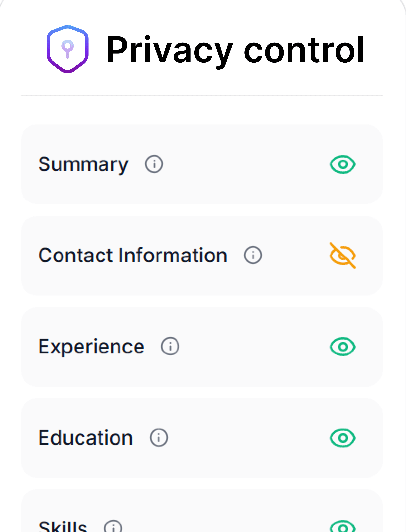Show Contact Information using crossed-eye icon
Image resolution: width=406 pixels, height=532 pixels.
(x=343, y=256)
